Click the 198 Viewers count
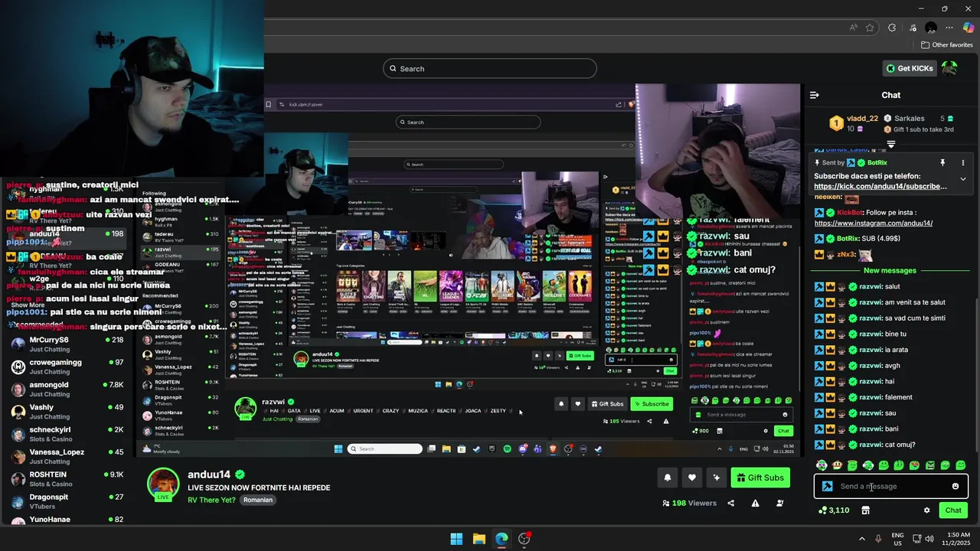This screenshot has height=551, width=980. [x=690, y=503]
